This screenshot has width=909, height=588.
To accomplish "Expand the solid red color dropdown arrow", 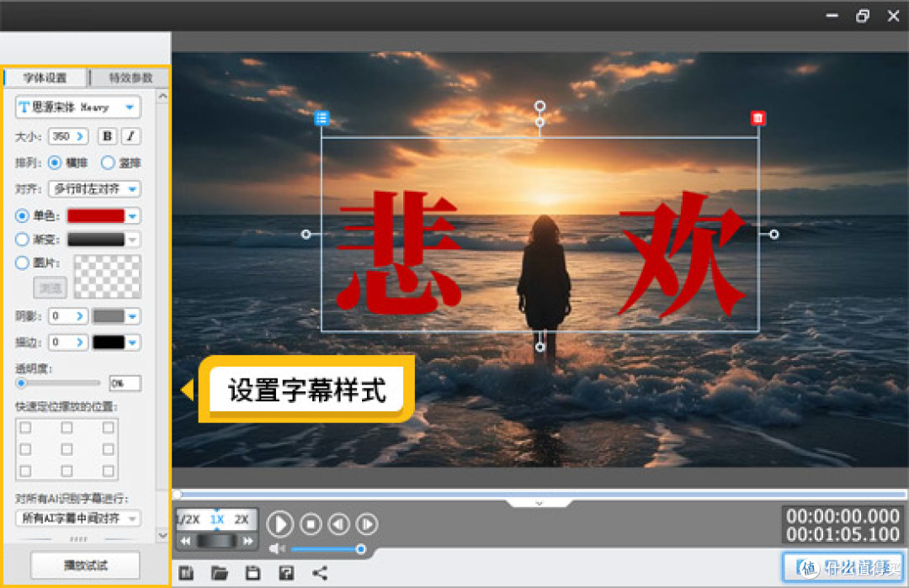I will [x=133, y=216].
